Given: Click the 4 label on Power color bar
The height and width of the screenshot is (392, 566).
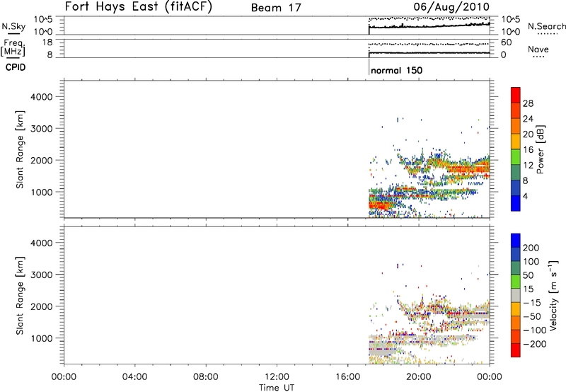Looking at the screenshot, I should click(x=525, y=196).
